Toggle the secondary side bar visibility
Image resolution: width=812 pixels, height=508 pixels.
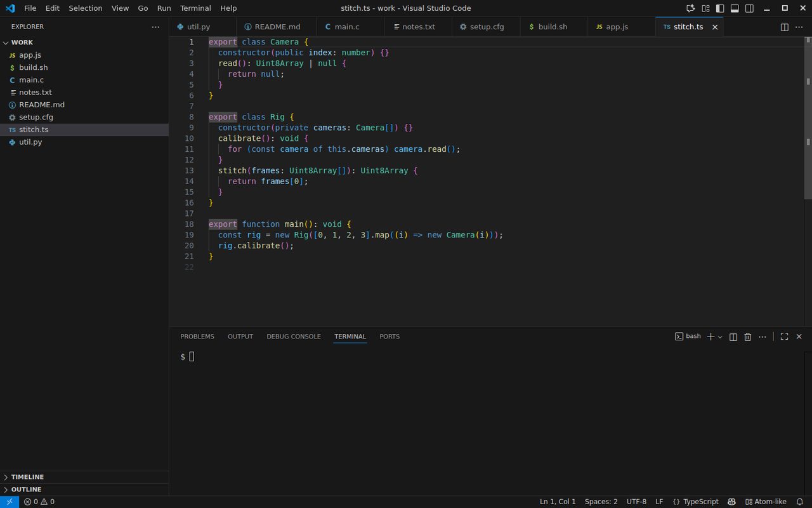pyautogui.click(x=749, y=8)
